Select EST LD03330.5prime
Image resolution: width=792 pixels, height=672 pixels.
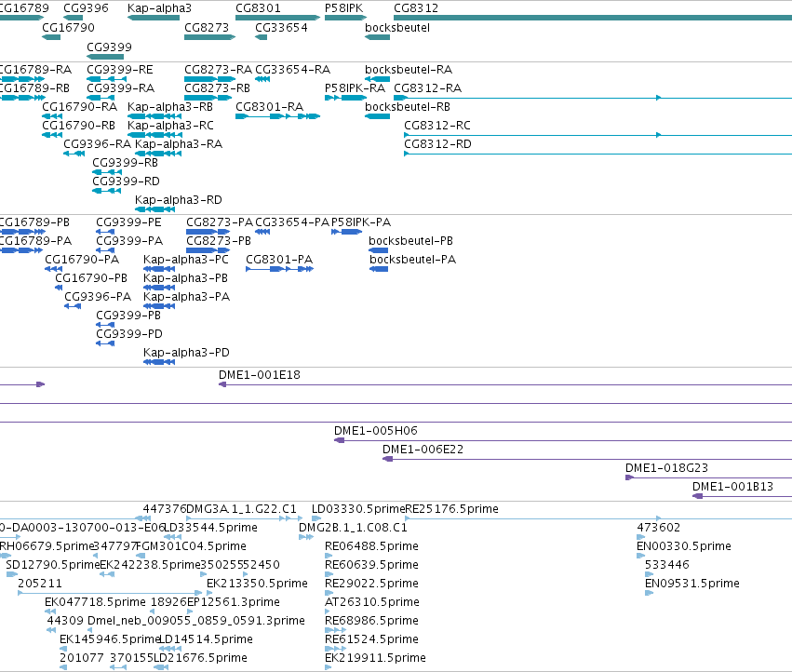pyautogui.click(x=358, y=509)
